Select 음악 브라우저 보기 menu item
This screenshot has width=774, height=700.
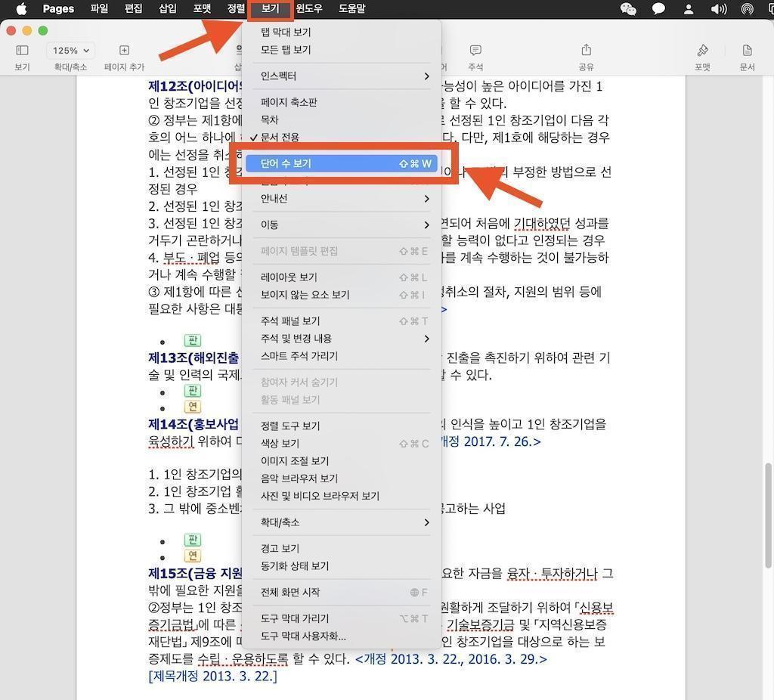[342, 479]
